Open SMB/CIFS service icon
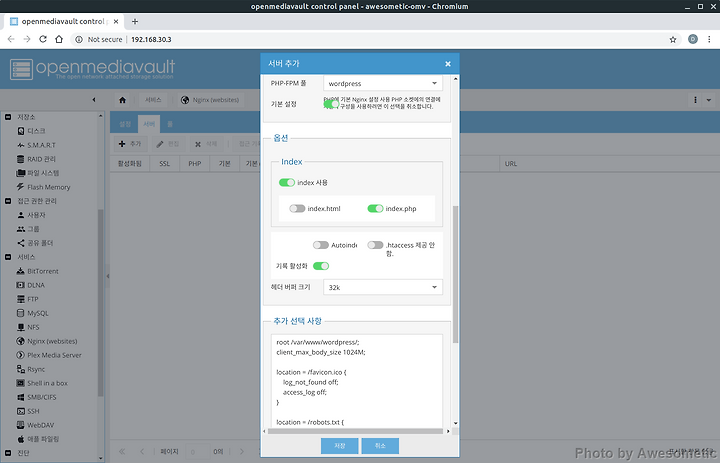The height and width of the screenshot is (463, 720). point(21,397)
